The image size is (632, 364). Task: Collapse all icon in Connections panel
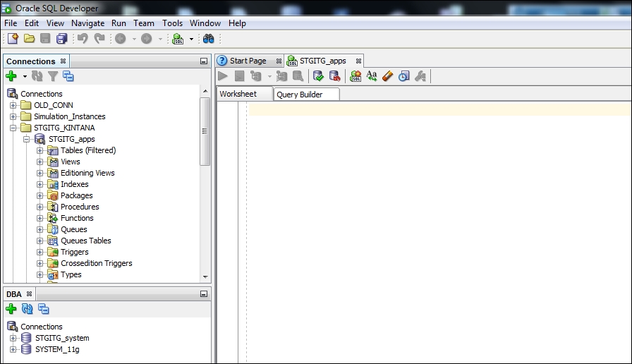point(68,75)
